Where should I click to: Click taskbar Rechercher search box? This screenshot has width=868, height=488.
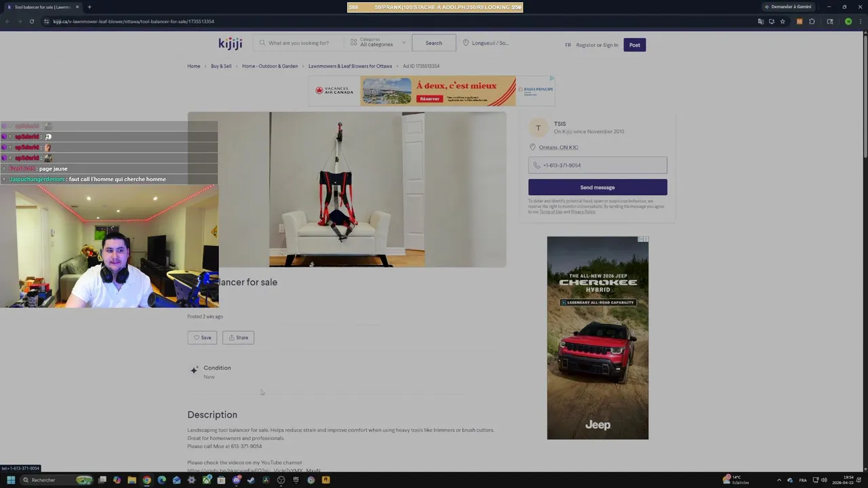56,480
